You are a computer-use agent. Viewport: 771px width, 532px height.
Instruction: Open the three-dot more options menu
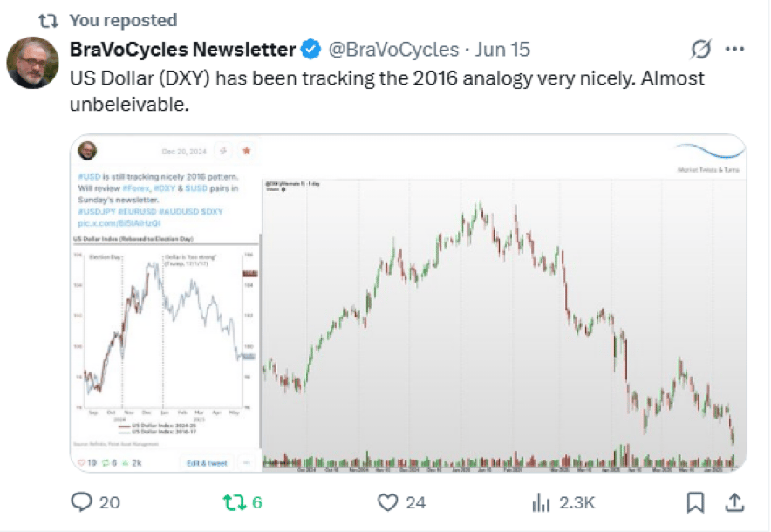[x=734, y=49]
